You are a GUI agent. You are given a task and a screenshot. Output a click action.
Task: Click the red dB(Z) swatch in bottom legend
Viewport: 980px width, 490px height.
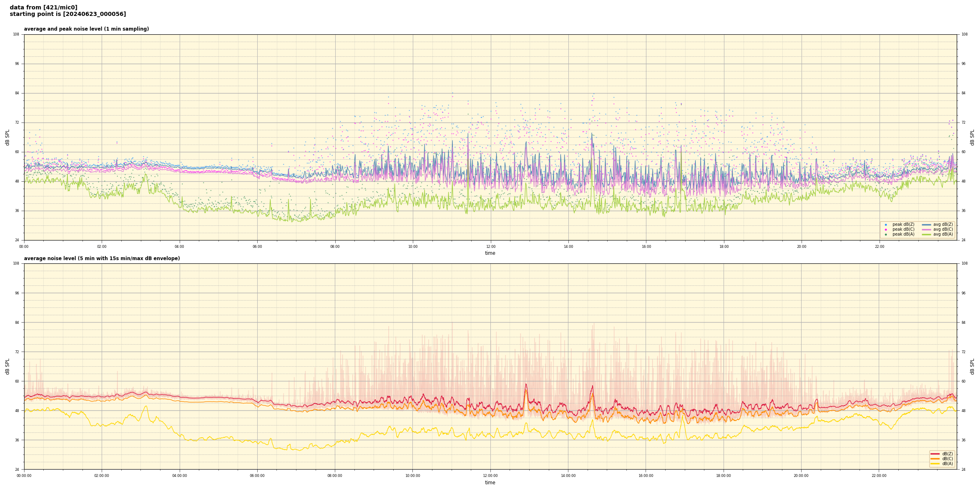pyautogui.click(x=935, y=454)
